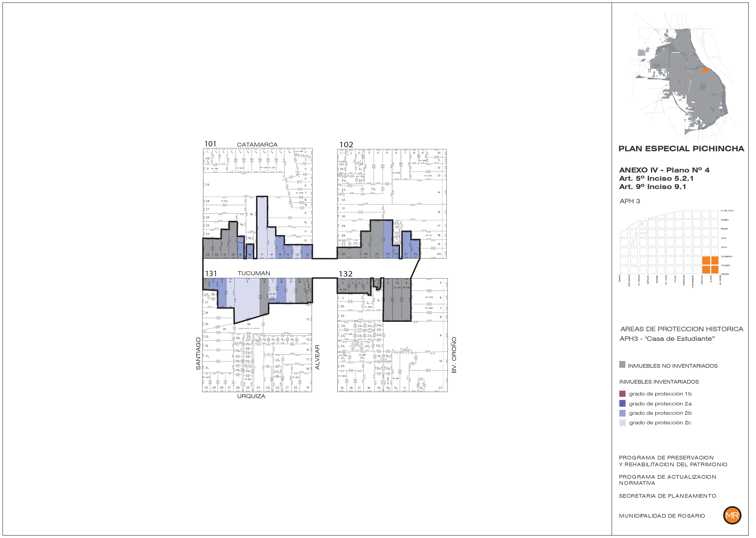Click the orange MR municipality logo
This screenshot has width=756, height=538.
[732, 515]
